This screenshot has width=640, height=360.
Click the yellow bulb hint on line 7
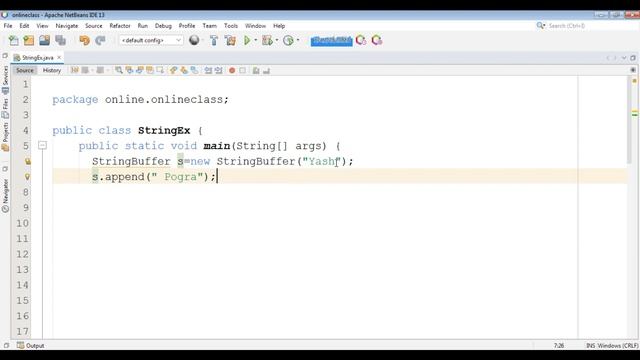coord(27,177)
